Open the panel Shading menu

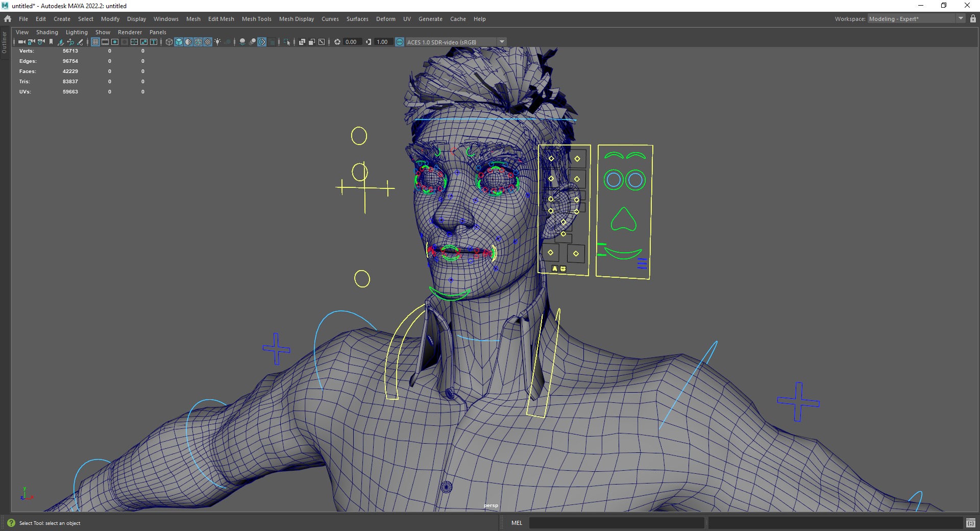coord(47,32)
